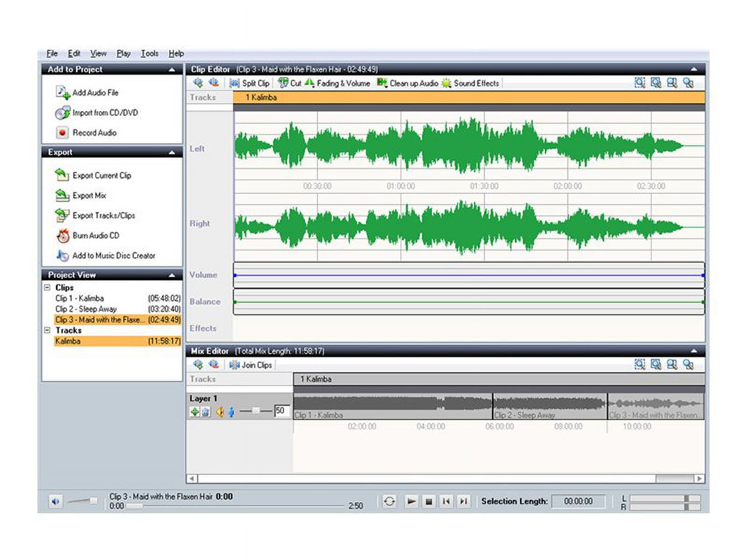Select the Kalimba track in Project View
Screen dimensions: 747x560
118,341
